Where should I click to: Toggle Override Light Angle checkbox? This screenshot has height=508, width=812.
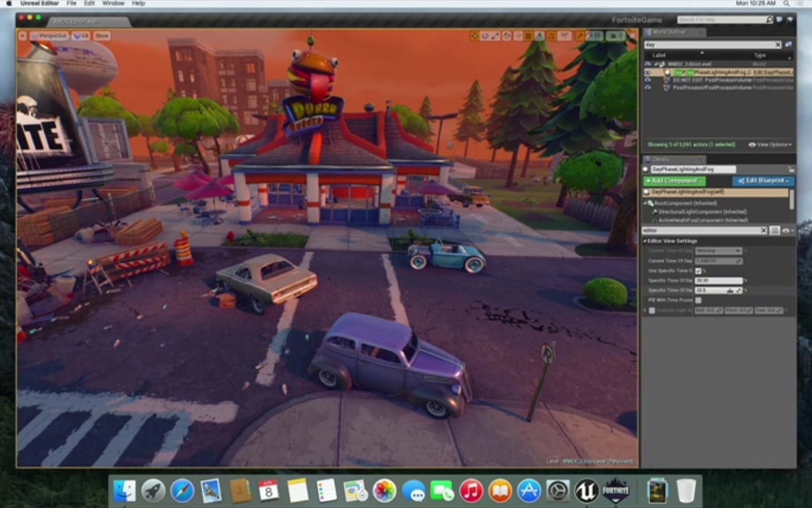click(651, 311)
